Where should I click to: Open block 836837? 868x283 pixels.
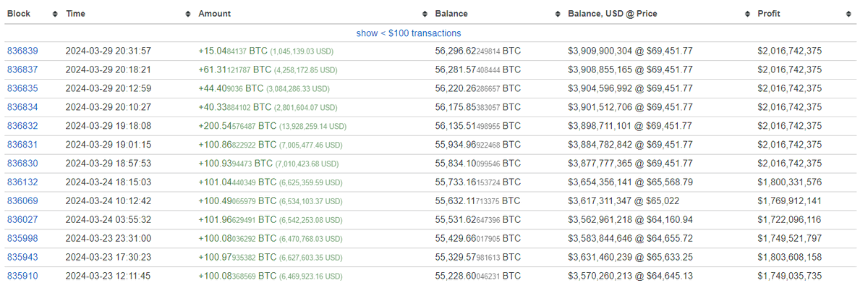pos(22,70)
